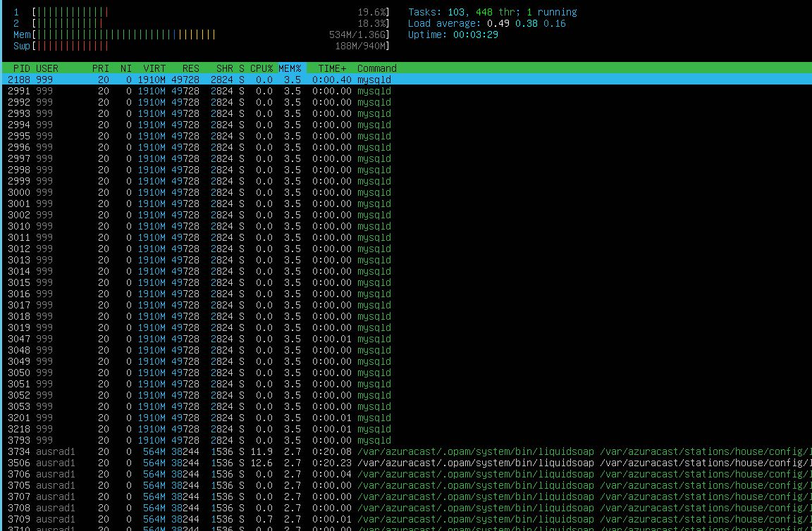Sort by TIME+ column header
812x531 pixels.
(x=332, y=68)
